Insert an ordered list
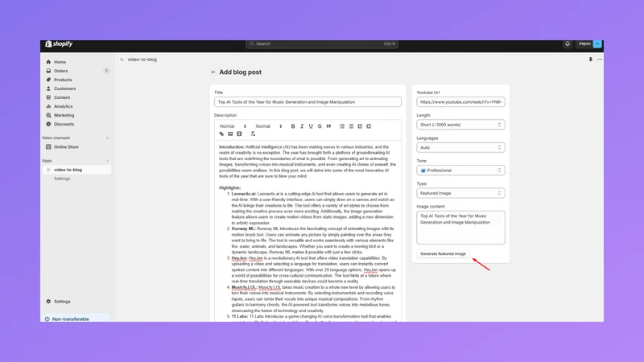 (341, 126)
